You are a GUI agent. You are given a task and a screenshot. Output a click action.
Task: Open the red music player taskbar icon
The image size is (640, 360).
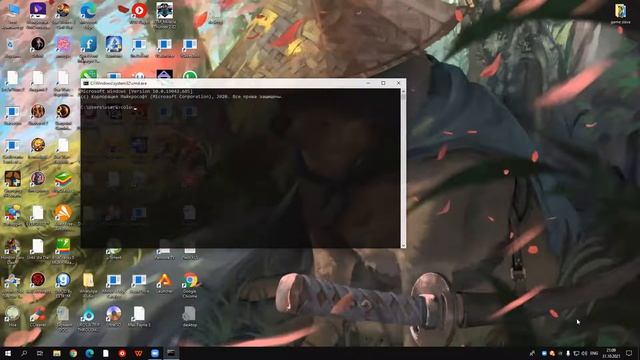[122, 353]
